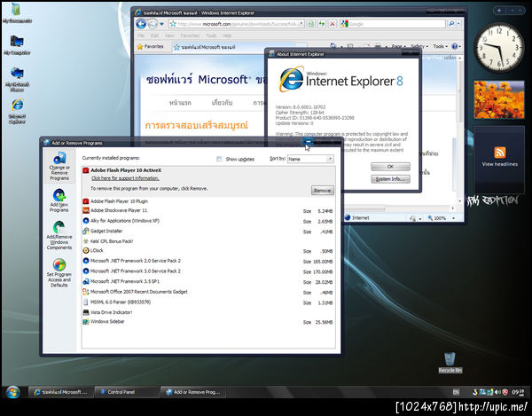
Task: Click the Favorites star button
Action: click(150, 46)
